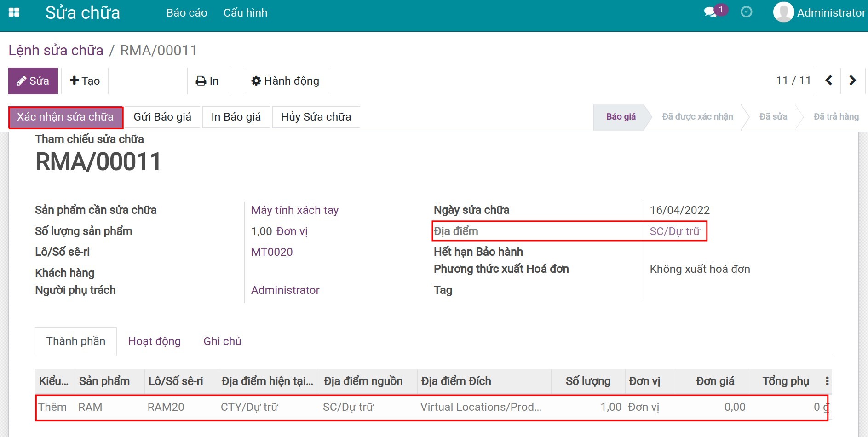The height and width of the screenshot is (437, 868).
Task: Click Hủy Sửa chữa button
Action: [316, 117]
